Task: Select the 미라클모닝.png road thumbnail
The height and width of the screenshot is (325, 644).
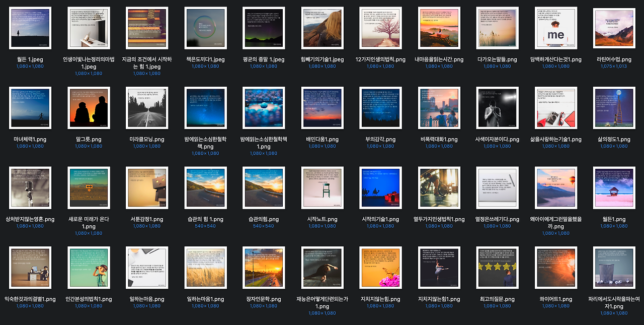Action: pyautogui.click(x=147, y=108)
